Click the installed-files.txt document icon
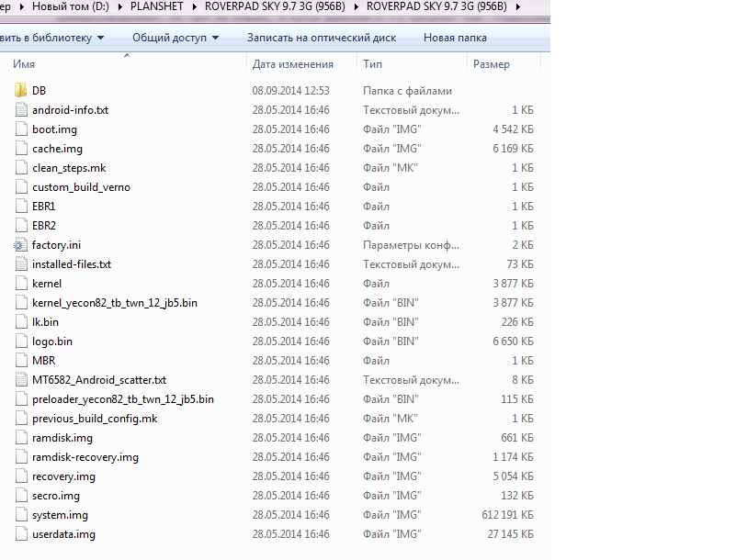736x560 pixels. (x=22, y=264)
